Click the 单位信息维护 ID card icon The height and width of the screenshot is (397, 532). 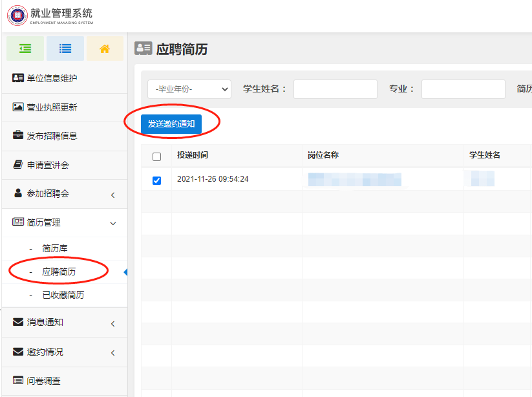coord(18,78)
